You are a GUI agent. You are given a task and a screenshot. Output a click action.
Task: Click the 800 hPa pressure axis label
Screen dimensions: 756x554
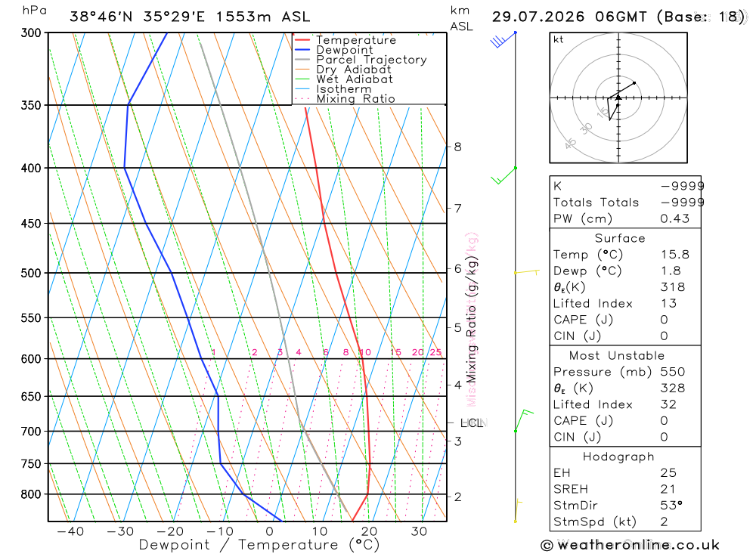pos(31,494)
